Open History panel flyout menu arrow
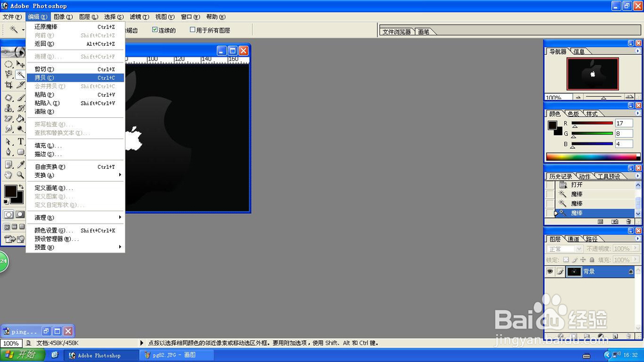 tap(638, 176)
